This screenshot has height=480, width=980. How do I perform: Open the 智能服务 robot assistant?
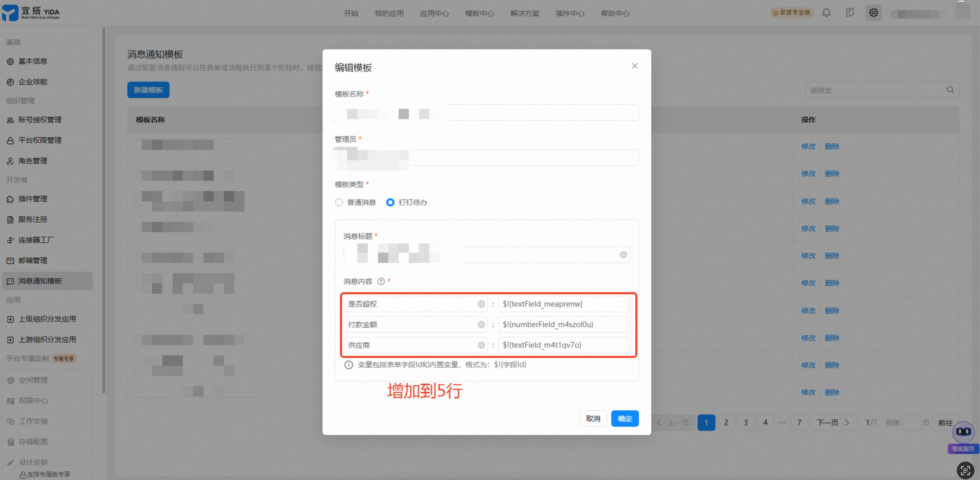(963, 432)
